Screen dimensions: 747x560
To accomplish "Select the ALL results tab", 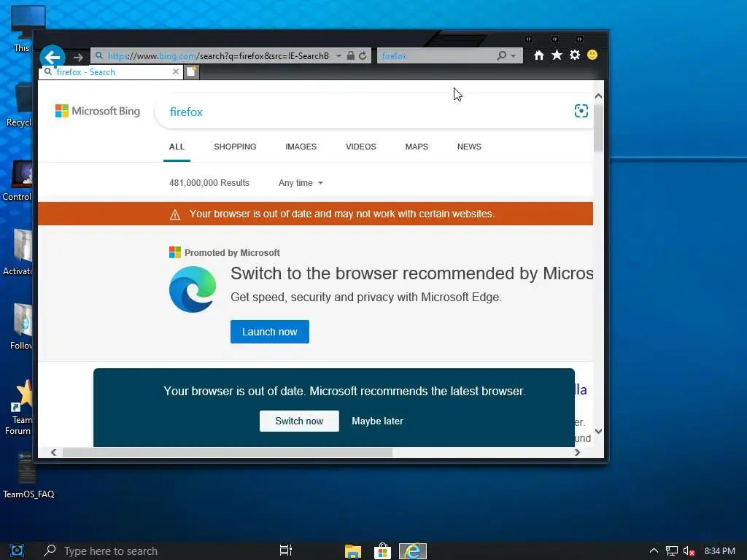I will click(x=177, y=147).
